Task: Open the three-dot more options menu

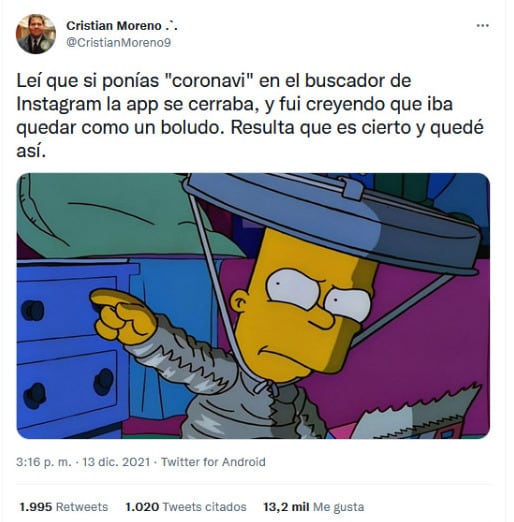Action: pyautogui.click(x=482, y=26)
